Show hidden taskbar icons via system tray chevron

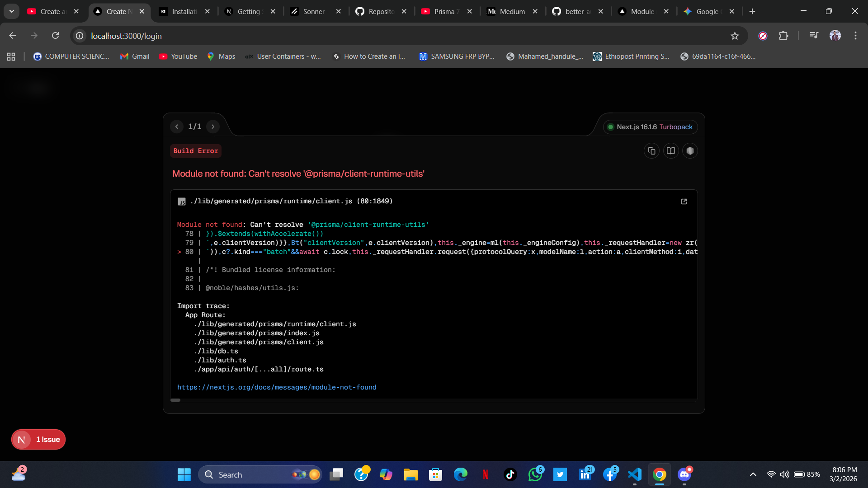[753, 474]
